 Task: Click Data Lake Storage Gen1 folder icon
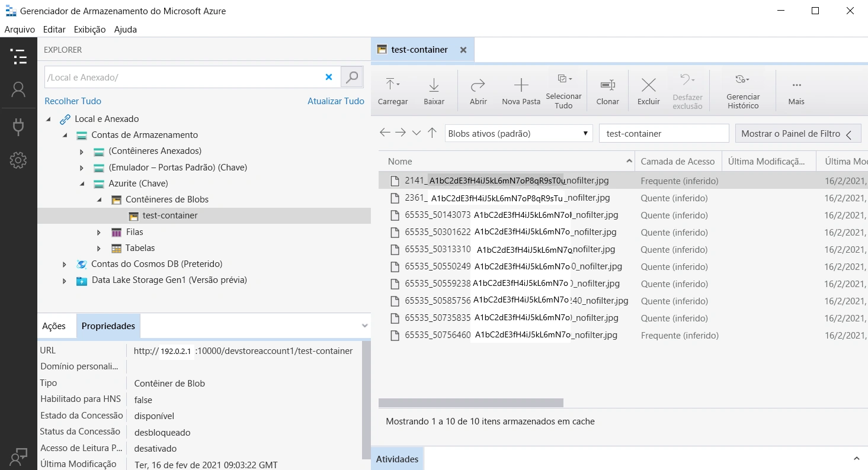82,281
